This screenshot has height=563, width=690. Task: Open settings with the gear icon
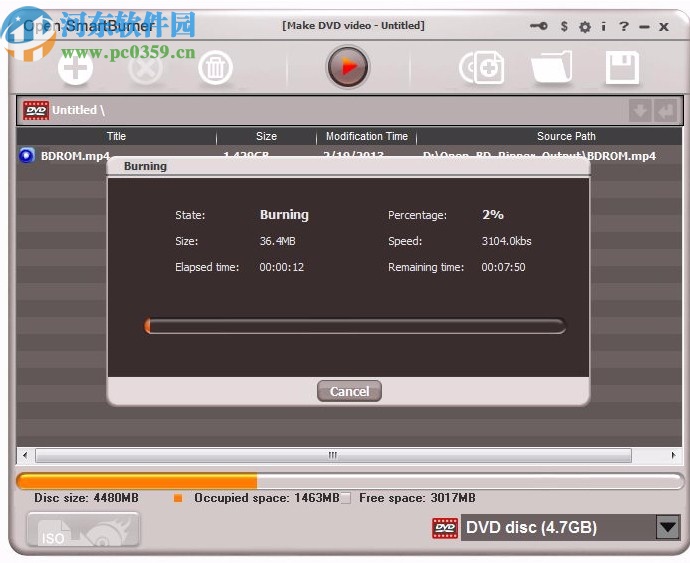(x=585, y=27)
